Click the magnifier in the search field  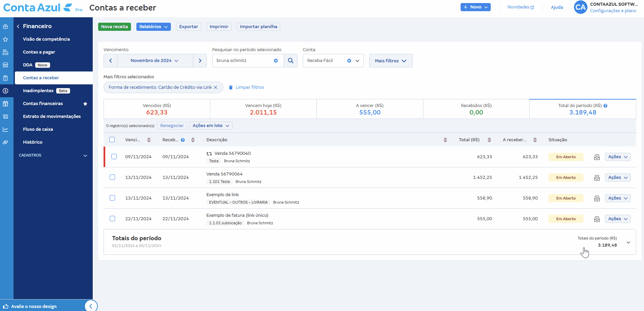[x=290, y=60]
